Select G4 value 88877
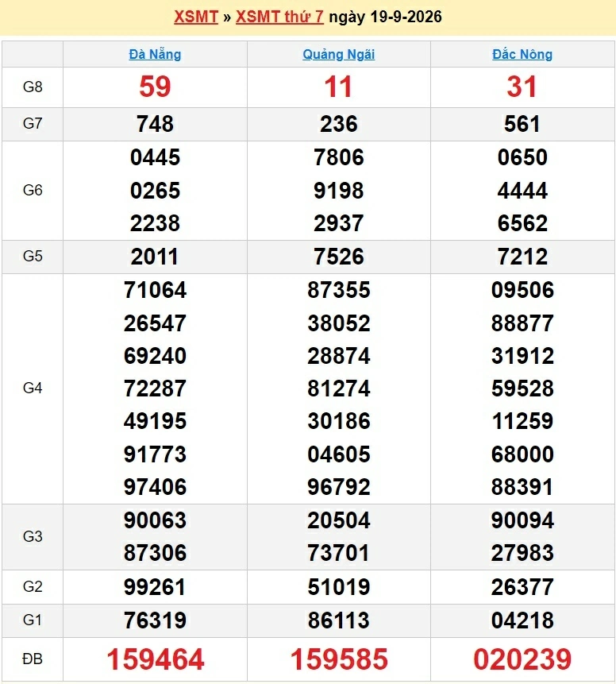Viewport: 616px width, 684px height. pos(522,323)
